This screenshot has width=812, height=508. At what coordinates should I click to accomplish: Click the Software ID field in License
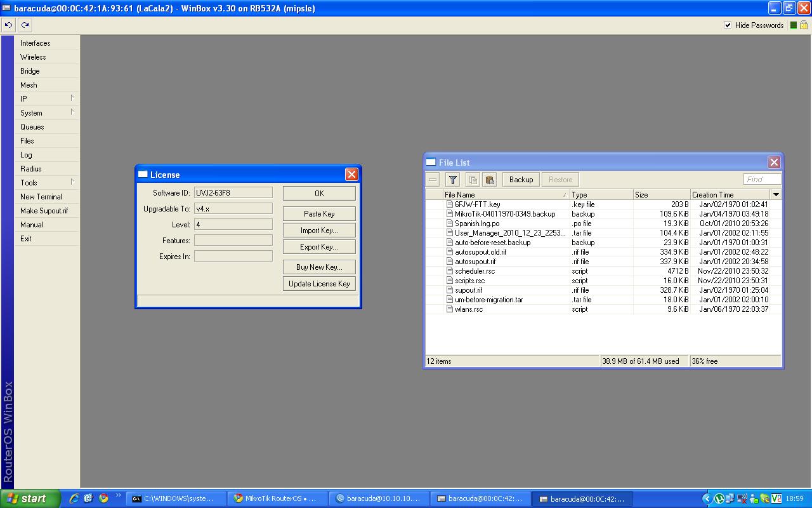click(x=233, y=192)
